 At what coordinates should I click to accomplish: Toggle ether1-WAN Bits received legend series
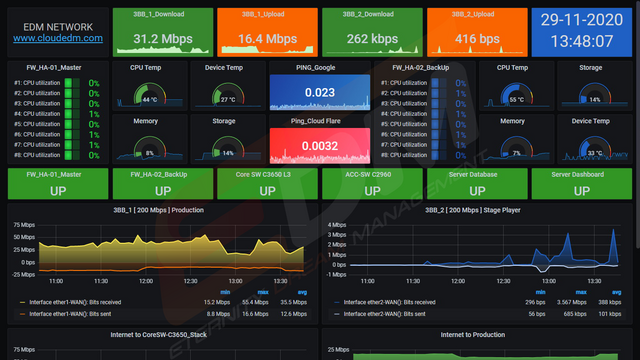point(75,302)
